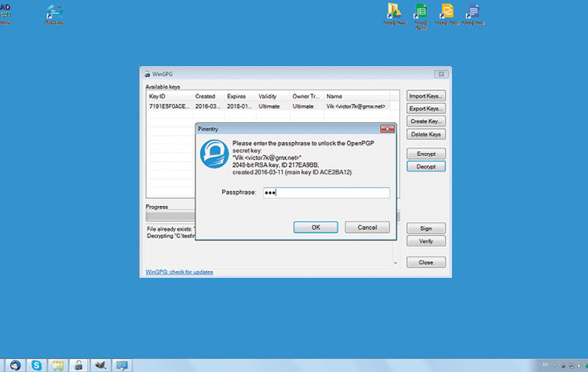Click the Close button in WinGPG
The width and height of the screenshot is (588, 372).
tap(426, 262)
